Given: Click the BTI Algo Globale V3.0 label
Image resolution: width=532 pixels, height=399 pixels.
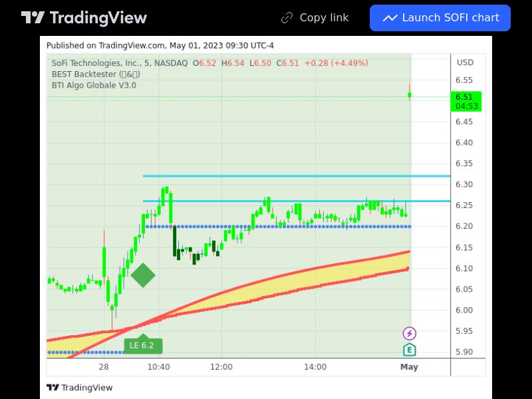Looking at the screenshot, I should click(x=94, y=86).
